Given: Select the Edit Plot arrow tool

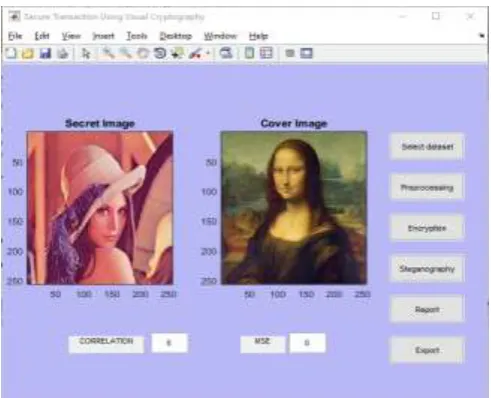Looking at the screenshot, I should [86, 53].
